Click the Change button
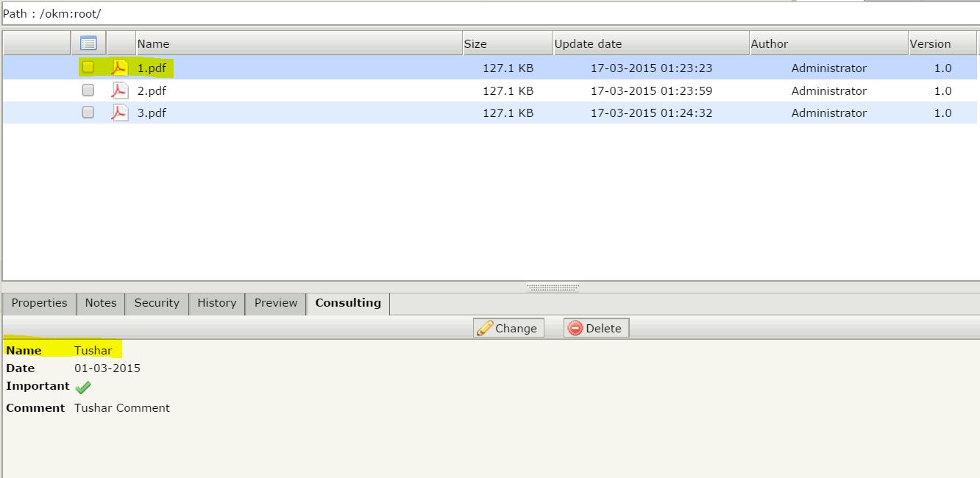Screen dimensions: 980x478 508,328
